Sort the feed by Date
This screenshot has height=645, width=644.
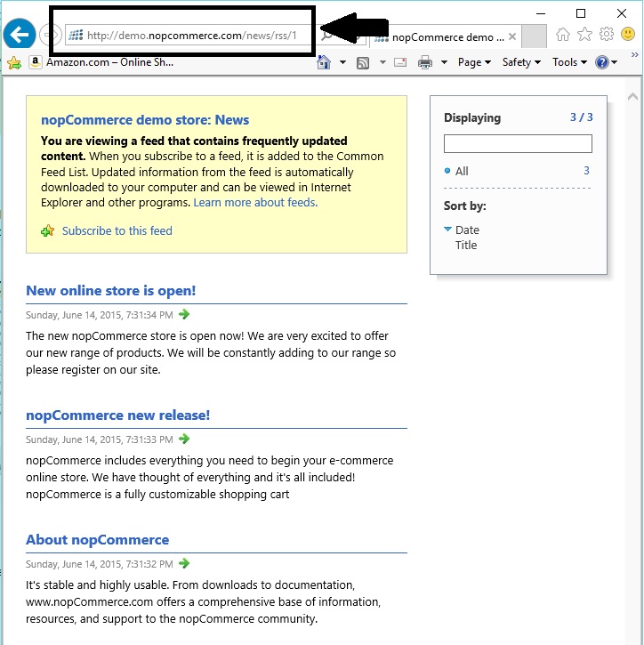click(467, 230)
